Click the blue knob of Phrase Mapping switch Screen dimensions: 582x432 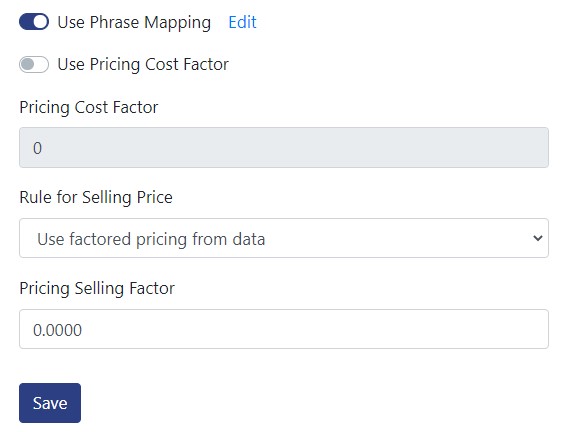40,22
